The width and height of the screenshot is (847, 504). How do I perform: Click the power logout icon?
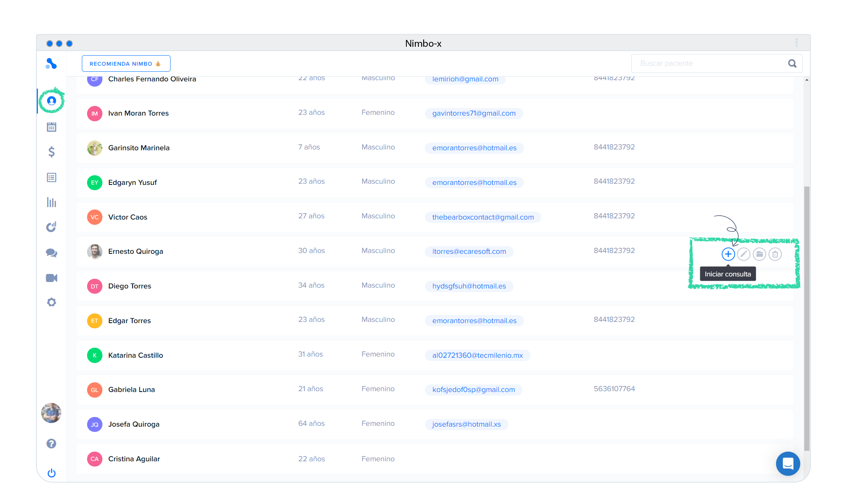point(52,473)
